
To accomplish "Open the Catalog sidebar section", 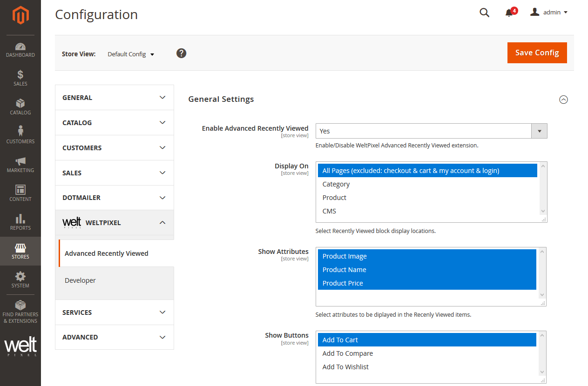I will [x=20, y=107].
